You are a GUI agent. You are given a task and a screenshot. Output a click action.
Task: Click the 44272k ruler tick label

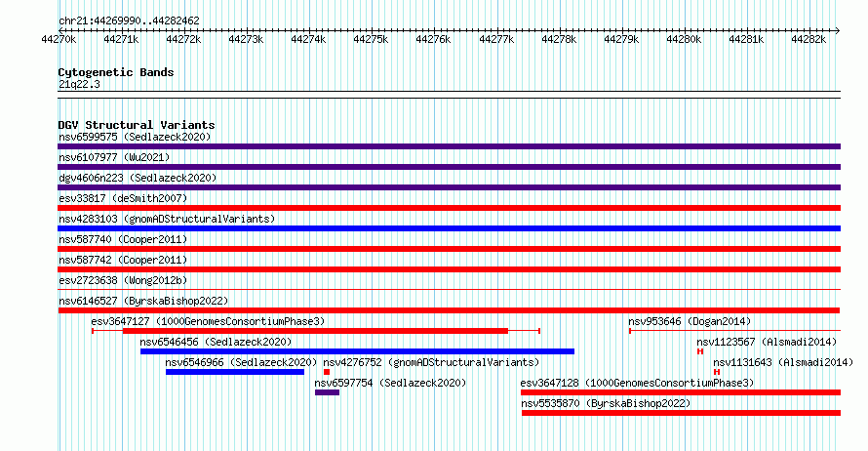pos(183,39)
